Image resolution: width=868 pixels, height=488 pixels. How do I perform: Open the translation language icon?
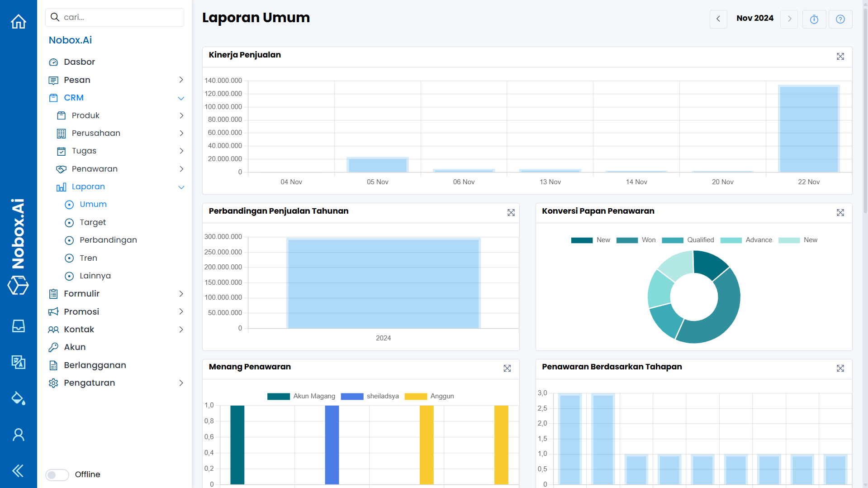tap(19, 362)
